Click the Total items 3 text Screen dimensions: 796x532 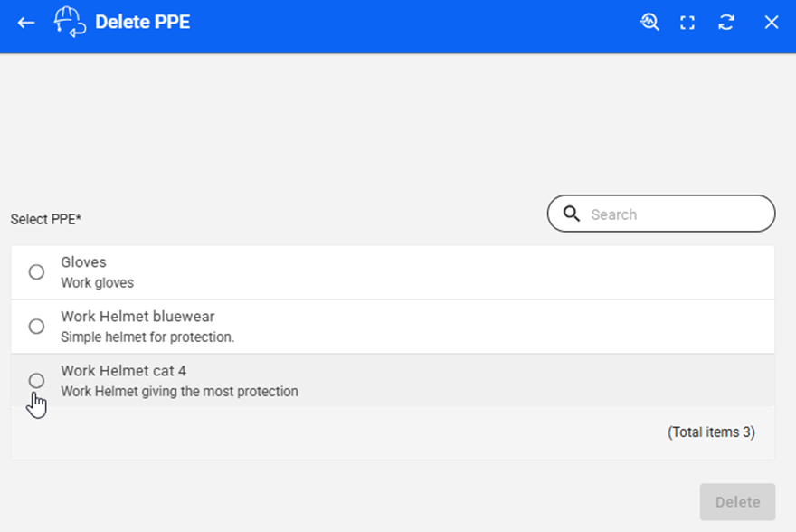pyautogui.click(x=711, y=432)
